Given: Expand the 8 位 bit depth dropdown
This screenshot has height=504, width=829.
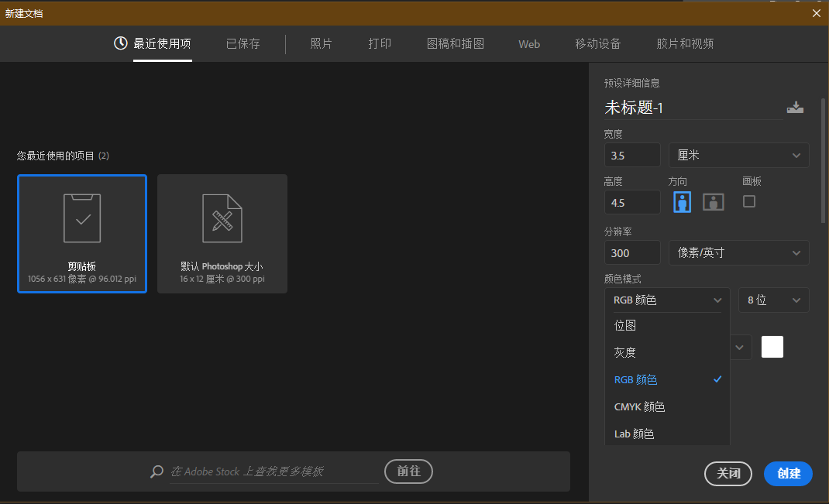Looking at the screenshot, I should point(773,300).
